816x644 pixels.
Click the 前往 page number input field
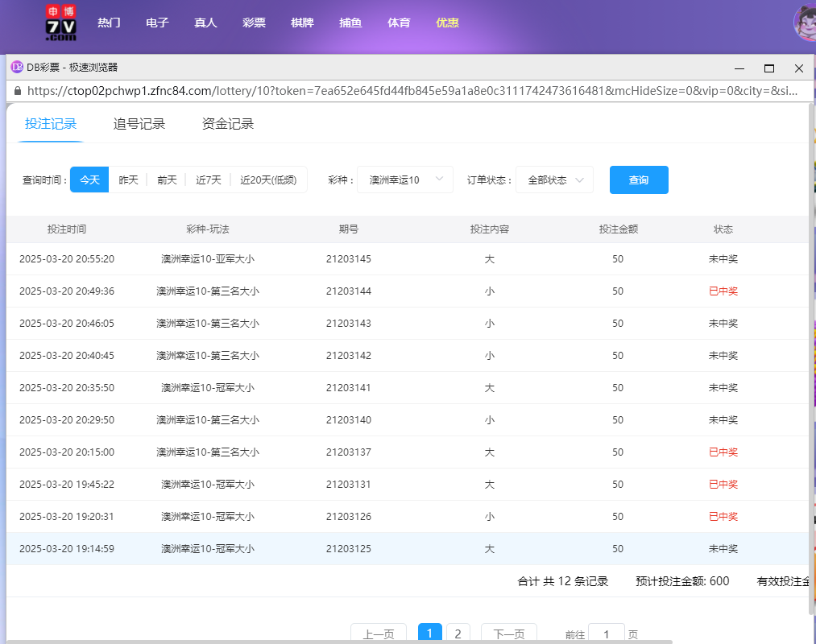pos(606,634)
